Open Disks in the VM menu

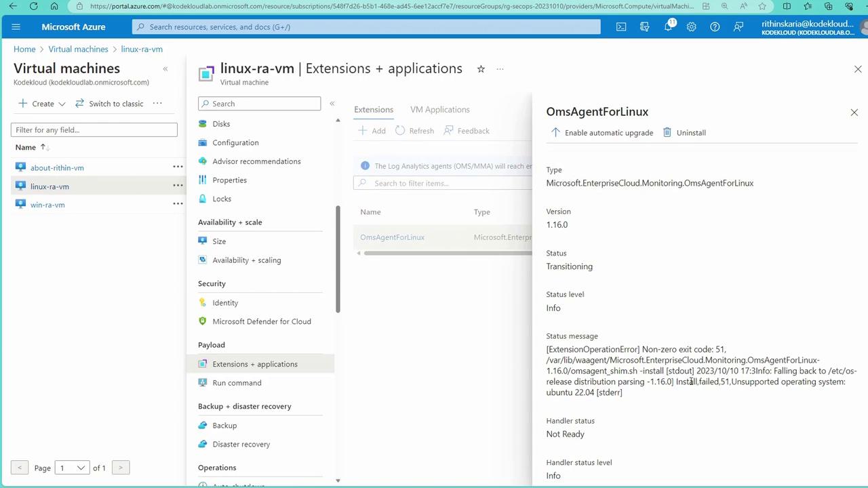click(x=221, y=124)
